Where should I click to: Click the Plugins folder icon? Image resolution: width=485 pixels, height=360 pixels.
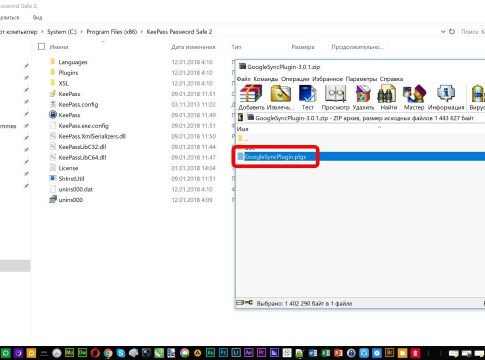pos(52,72)
